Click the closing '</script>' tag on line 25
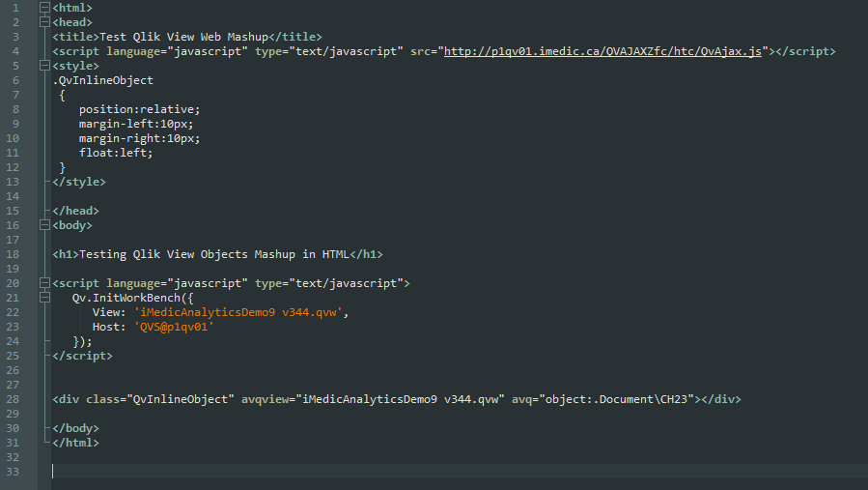The image size is (868, 490). click(x=82, y=356)
